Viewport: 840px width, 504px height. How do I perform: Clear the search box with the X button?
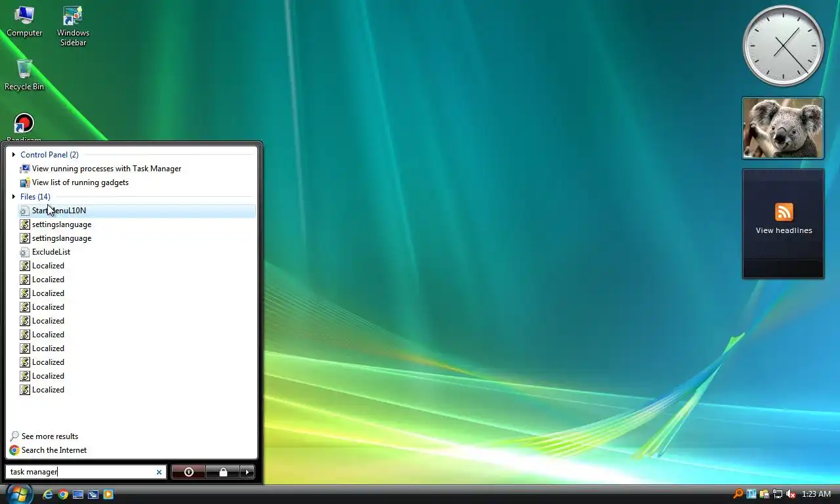(x=159, y=472)
